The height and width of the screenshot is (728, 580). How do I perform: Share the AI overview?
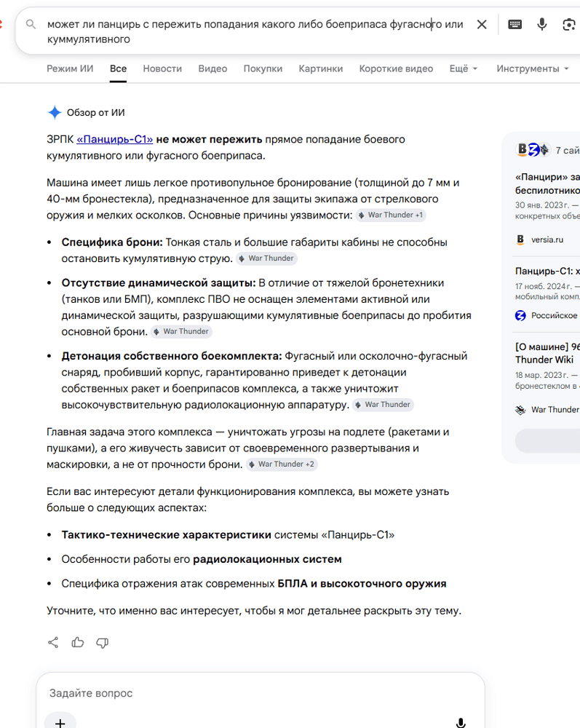click(53, 643)
